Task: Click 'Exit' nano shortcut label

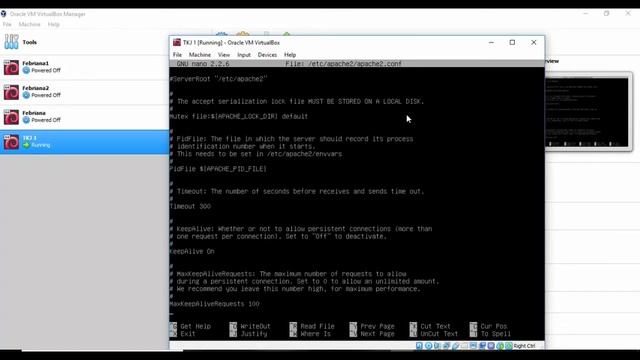Action: click(188, 334)
